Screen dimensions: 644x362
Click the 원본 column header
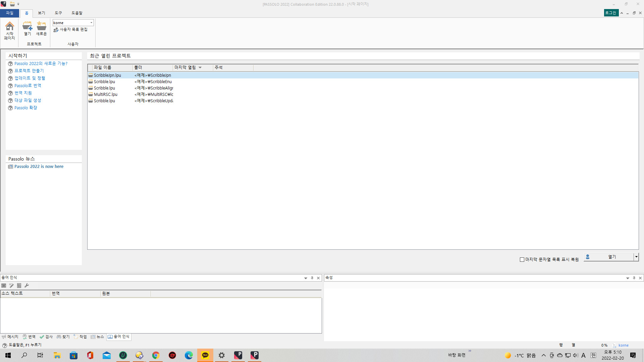click(x=126, y=293)
